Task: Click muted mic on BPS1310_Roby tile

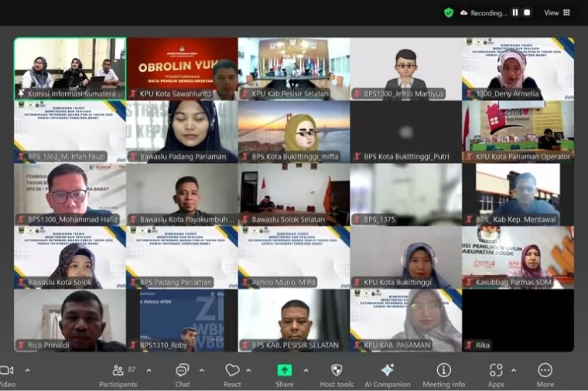Action: click(x=133, y=345)
